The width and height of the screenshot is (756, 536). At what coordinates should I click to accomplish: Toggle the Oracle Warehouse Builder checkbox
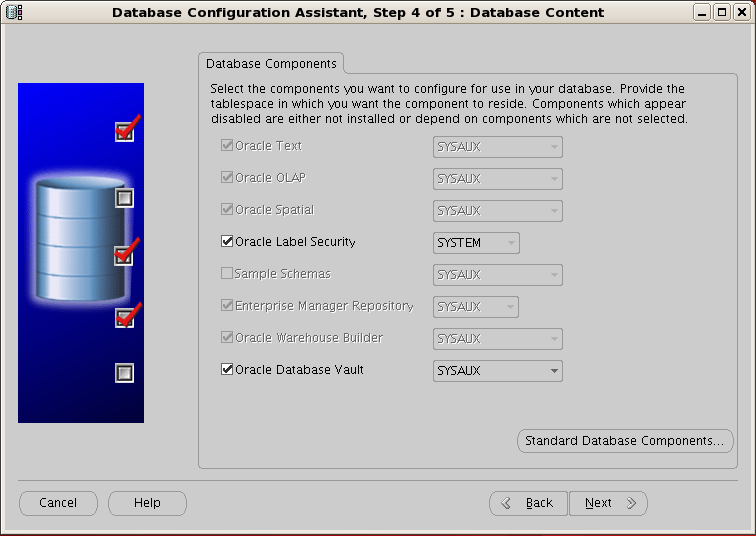pyautogui.click(x=227, y=337)
